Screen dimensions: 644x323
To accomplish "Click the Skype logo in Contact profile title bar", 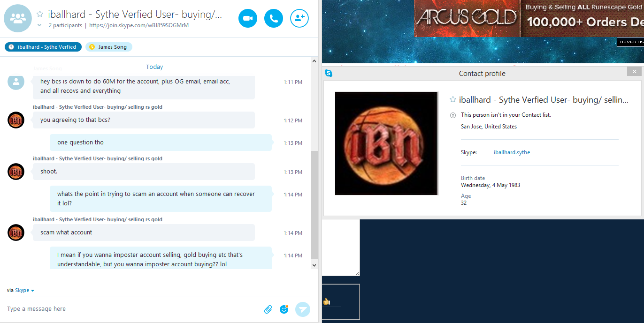I will coord(329,73).
